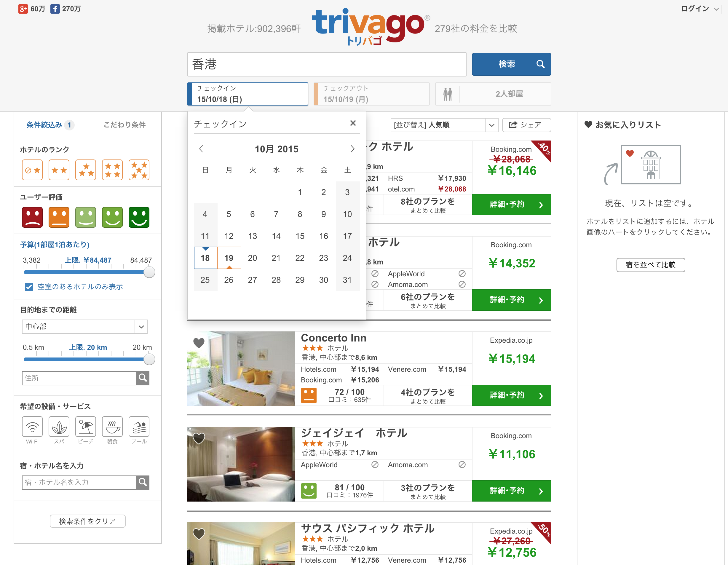Click the ジェイジェイ ホテル green rating face

pos(309,491)
